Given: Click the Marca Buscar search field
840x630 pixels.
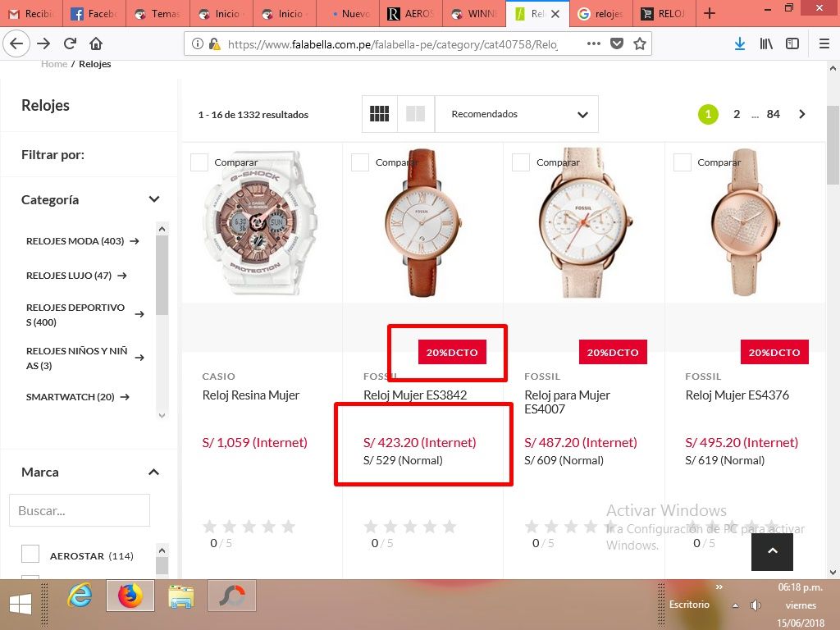Looking at the screenshot, I should coord(80,510).
